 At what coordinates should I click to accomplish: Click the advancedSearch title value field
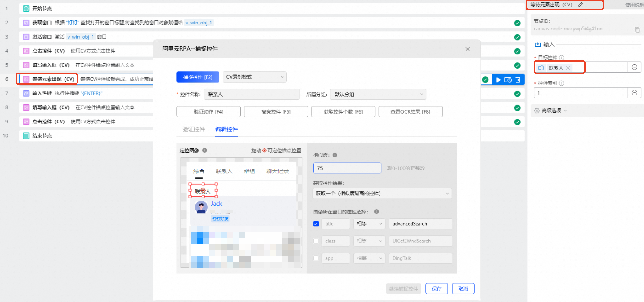click(x=421, y=224)
